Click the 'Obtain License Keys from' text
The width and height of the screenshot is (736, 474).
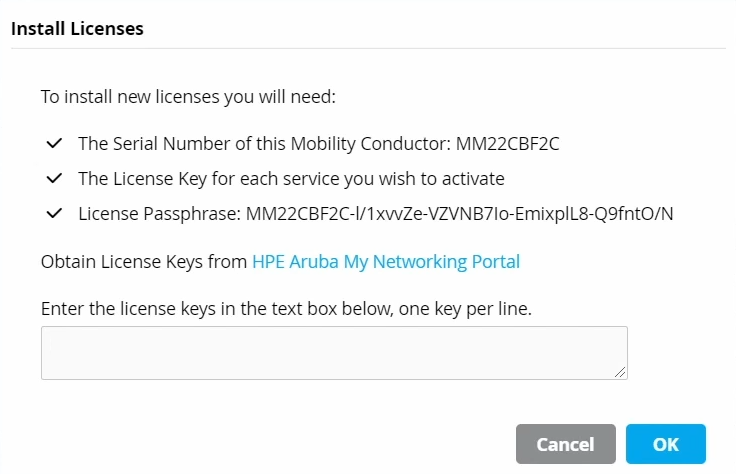coord(143,262)
